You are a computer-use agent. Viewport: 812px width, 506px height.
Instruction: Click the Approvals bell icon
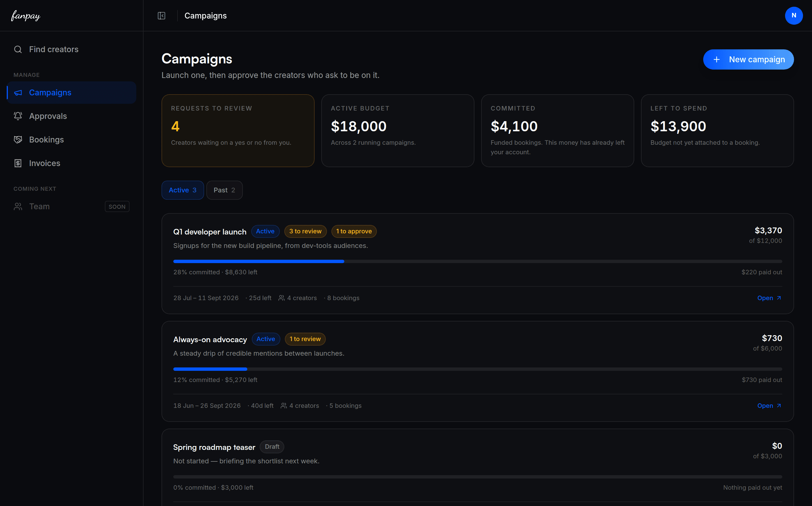pos(18,116)
